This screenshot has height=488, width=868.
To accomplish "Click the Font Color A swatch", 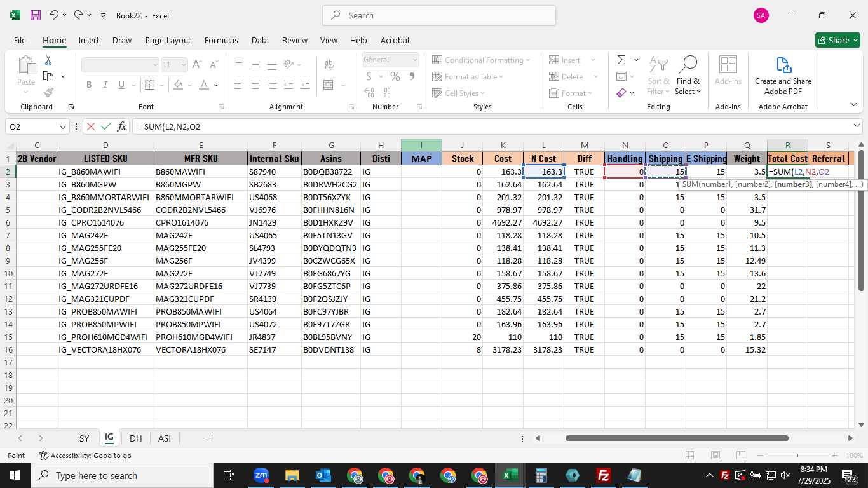I will [x=204, y=85].
